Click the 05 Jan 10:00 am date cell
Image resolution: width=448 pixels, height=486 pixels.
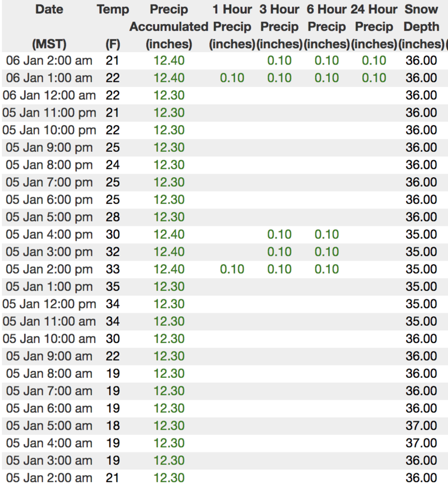click(49, 339)
